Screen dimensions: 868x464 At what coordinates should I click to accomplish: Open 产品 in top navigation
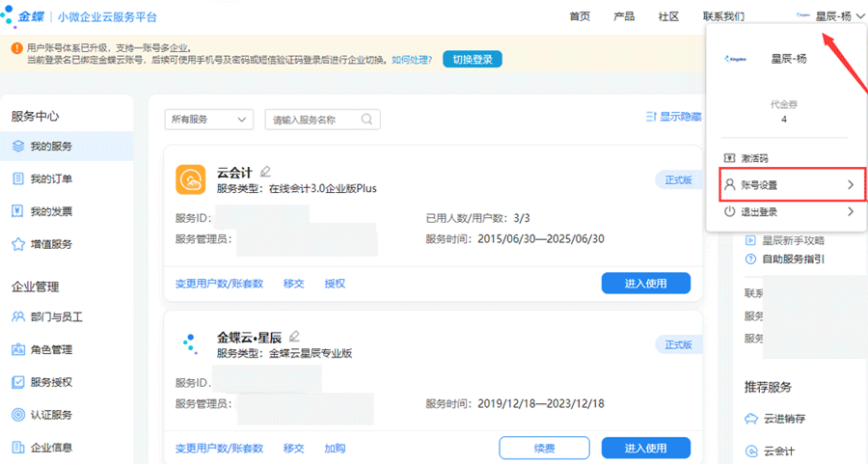click(x=624, y=16)
